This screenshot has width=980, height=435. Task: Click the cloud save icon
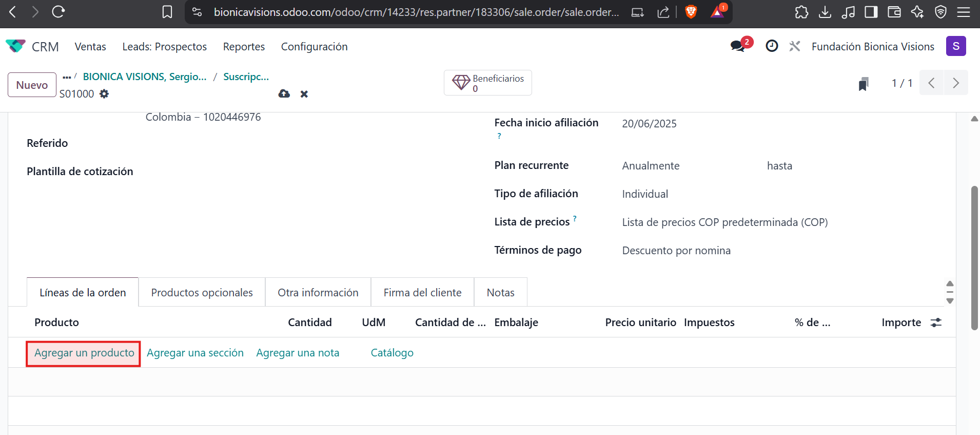click(x=284, y=94)
